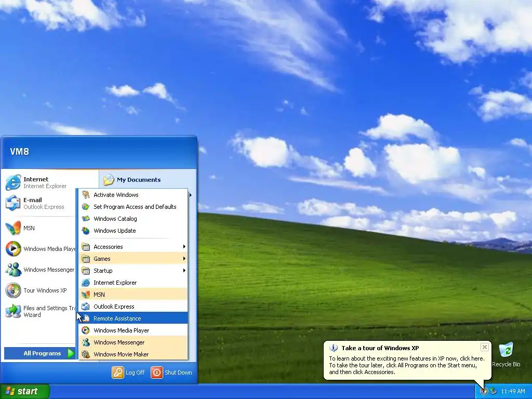The height and width of the screenshot is (399, 532).
Task: Click the Windows Movie Maker film reel icon
Action: point(86,354)
